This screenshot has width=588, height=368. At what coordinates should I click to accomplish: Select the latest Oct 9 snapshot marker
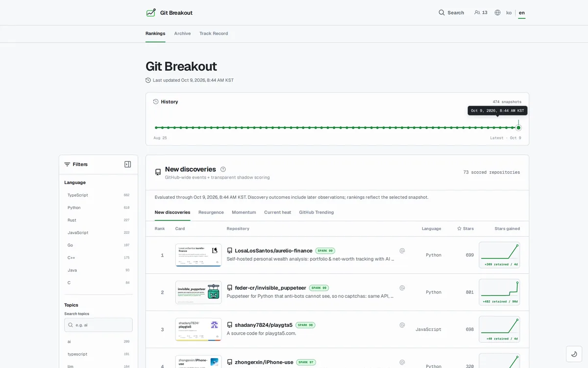[518, 128]
